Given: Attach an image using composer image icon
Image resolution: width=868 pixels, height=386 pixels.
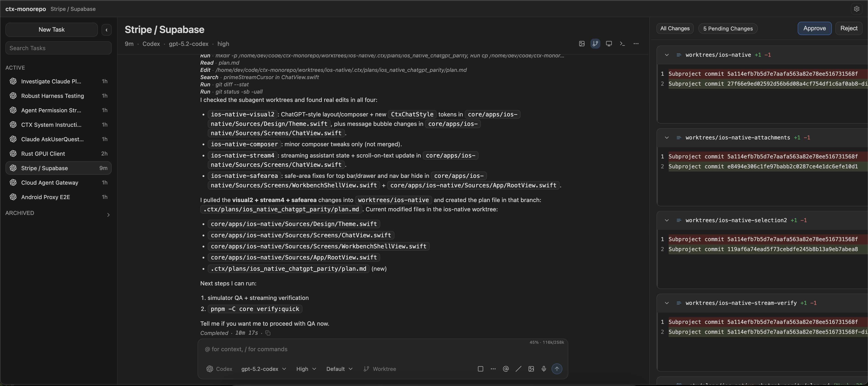Looking at the screenshot, I should [x=531, y=369].
